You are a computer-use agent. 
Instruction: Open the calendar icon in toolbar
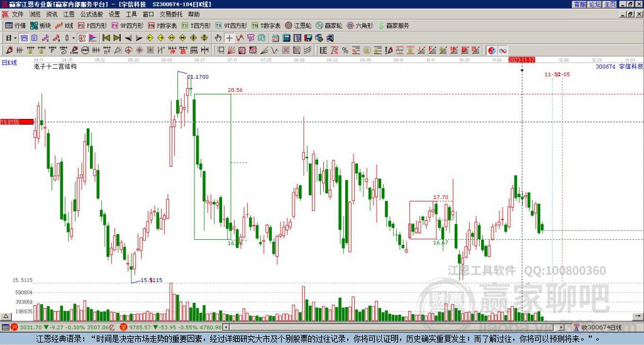[275, 38]
